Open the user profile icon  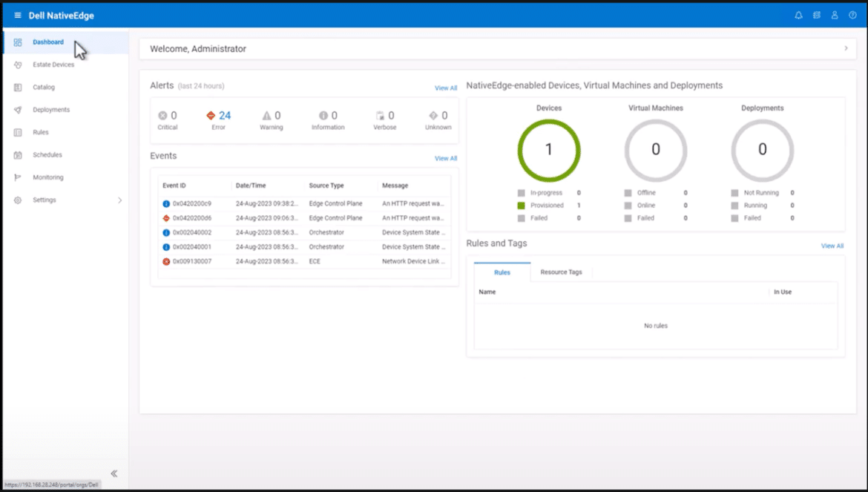point(834,16)
